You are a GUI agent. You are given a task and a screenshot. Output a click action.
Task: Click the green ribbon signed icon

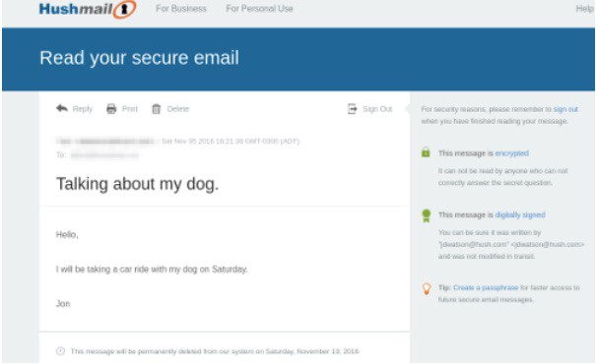point(427,215)
